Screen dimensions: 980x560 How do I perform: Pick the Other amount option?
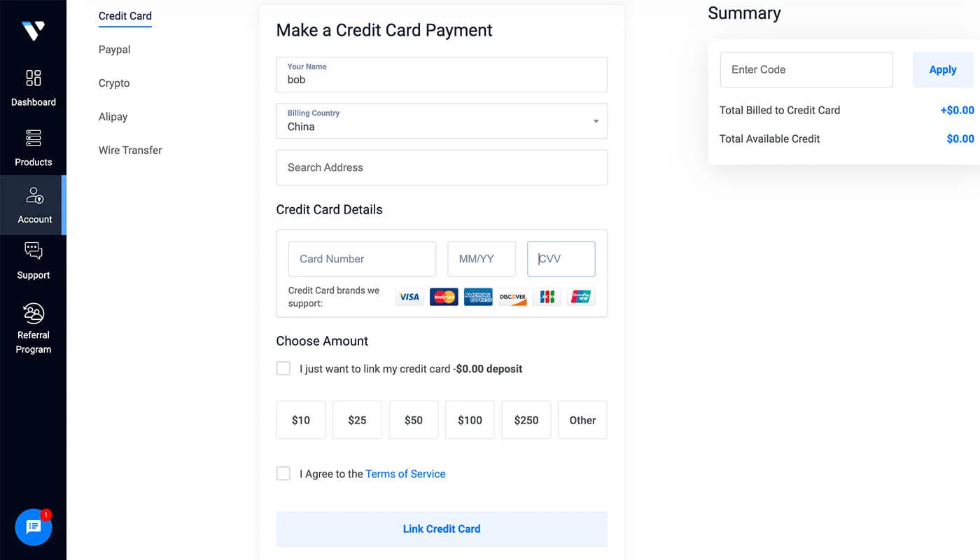(582, 420)
